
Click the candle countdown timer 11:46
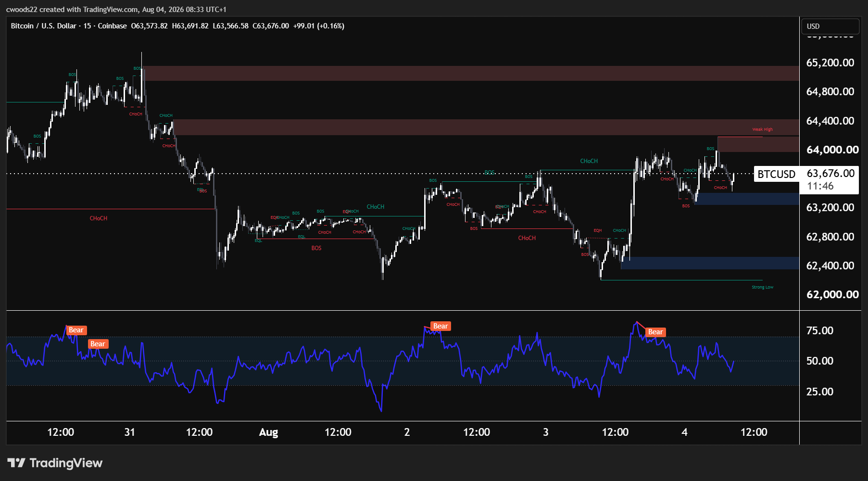coord(820,186)
